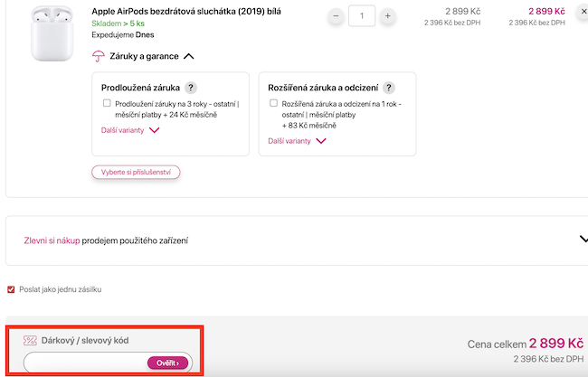
Task: Remove AirPods from cart with X button
Action: pos(583,12)
